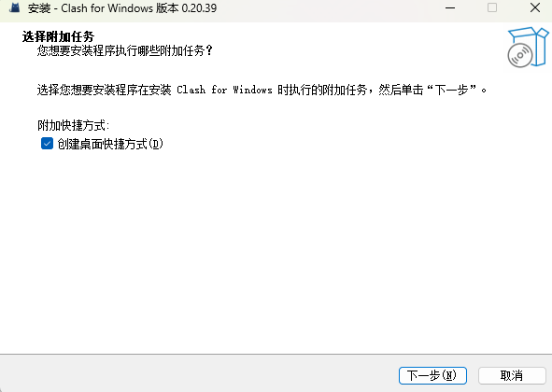Click the 创建桌面快捷方式(D) label text

coord(110,144)
